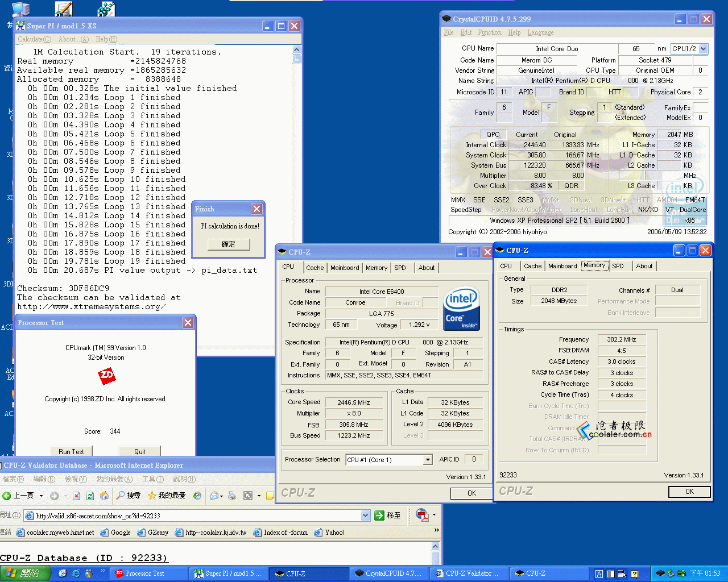Click the IE Mail envelope icon
The image size is (728, 582).
214,496
